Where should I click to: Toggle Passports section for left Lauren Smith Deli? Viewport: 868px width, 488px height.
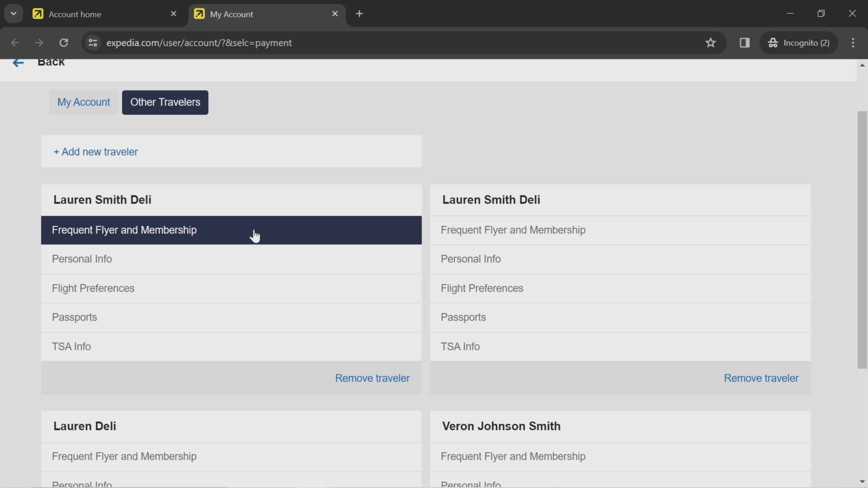point(231,317)
